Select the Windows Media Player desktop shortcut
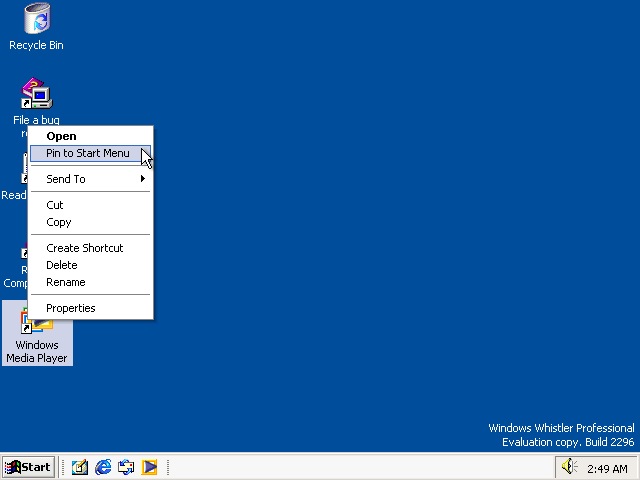 [x=37, y=334]
